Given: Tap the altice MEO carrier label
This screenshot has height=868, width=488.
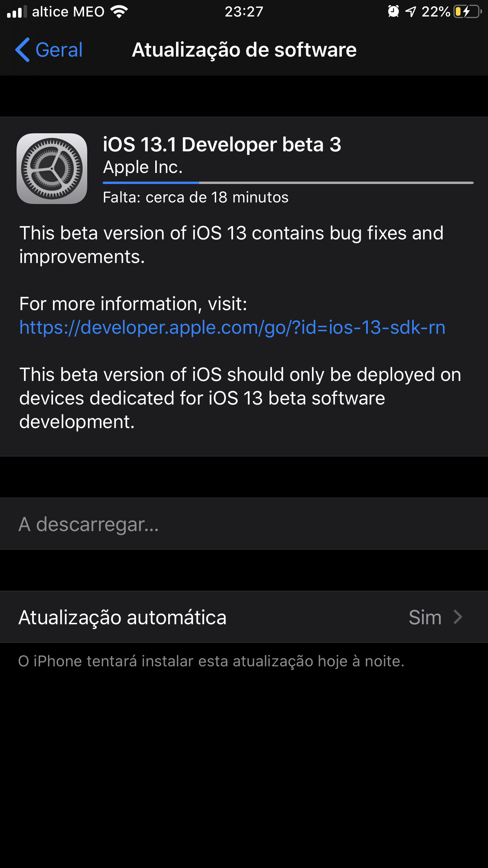Looking at the screenshot, I should [68, 12].
